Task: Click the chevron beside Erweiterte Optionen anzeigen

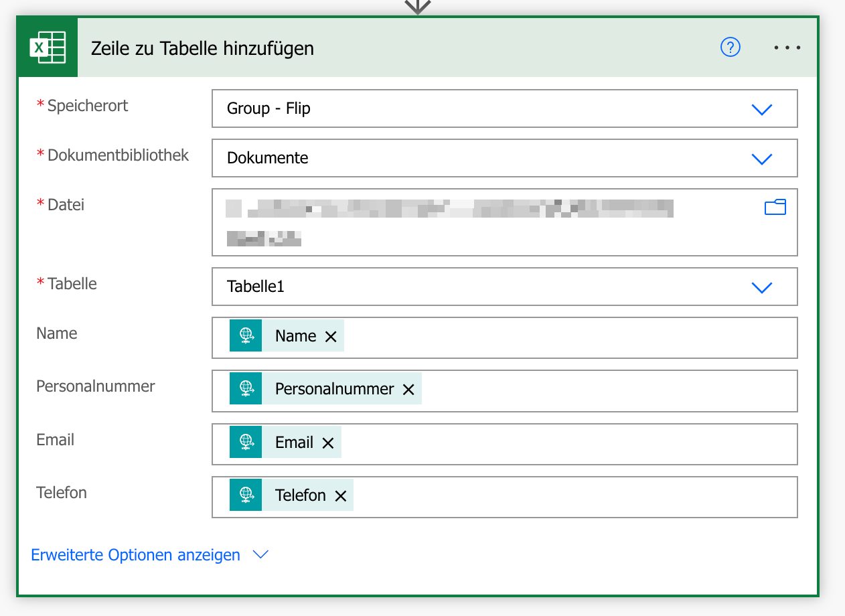Action: point(260,555)
